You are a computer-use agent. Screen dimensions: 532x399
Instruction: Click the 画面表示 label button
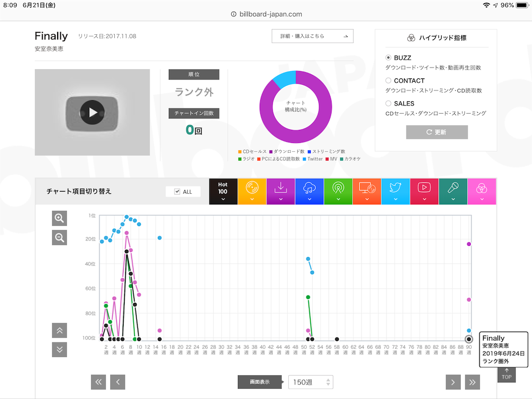pos(260,382)
